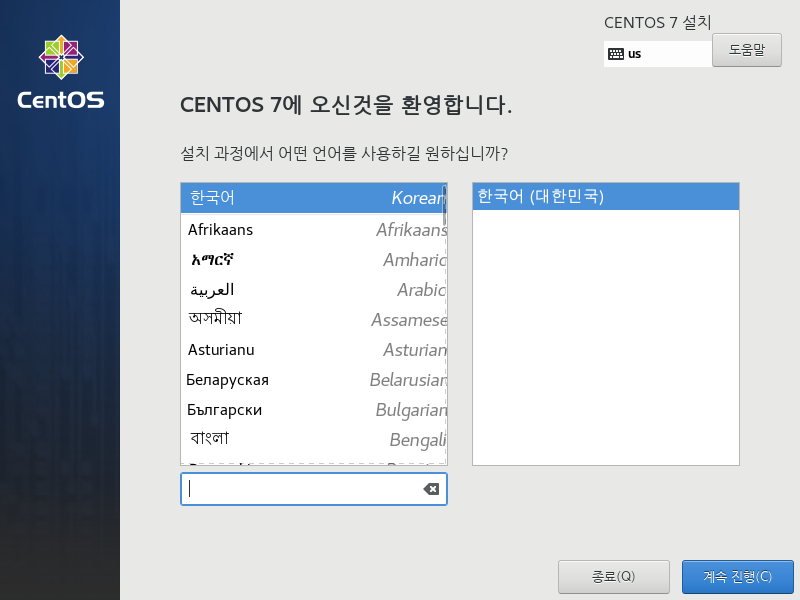Select the Беларуская Belarusian row
800x600 pixels.
tap(314, 380)
